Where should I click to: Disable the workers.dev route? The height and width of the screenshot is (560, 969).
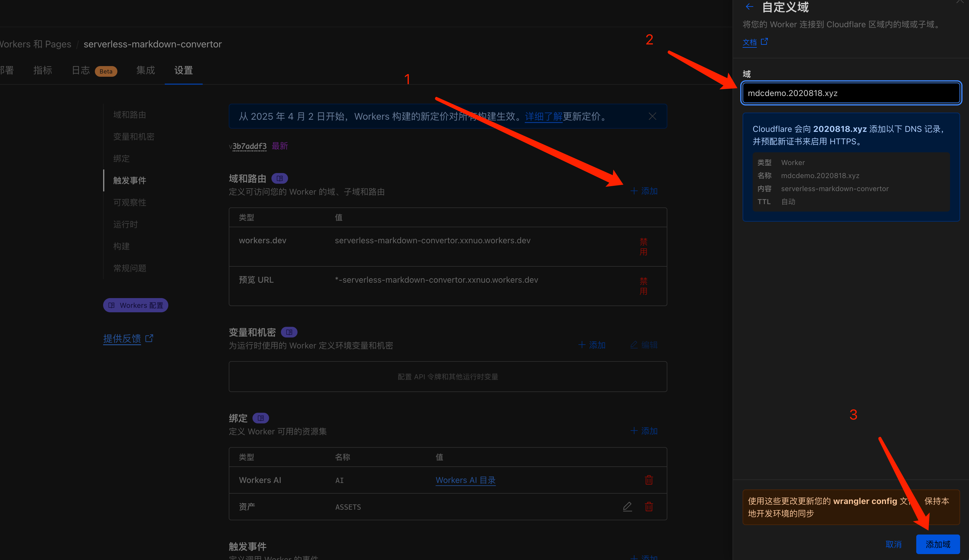coord(643,247)
